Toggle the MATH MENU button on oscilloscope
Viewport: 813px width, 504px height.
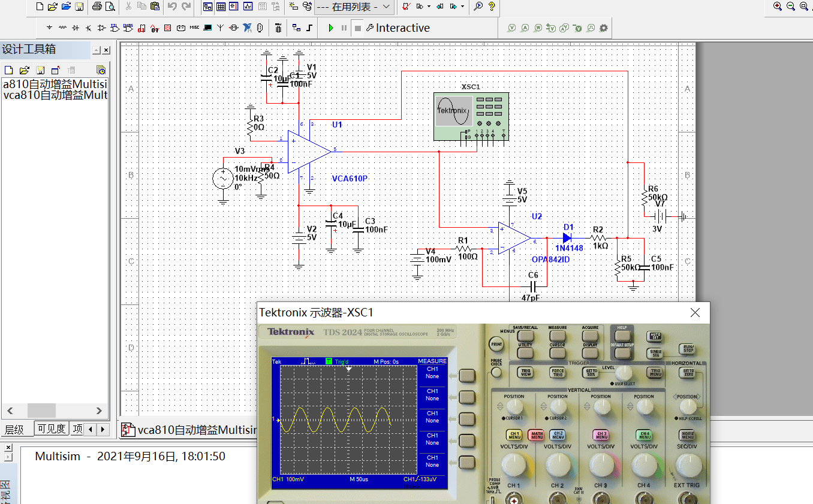pyautogui.click(x=536, y=436)
